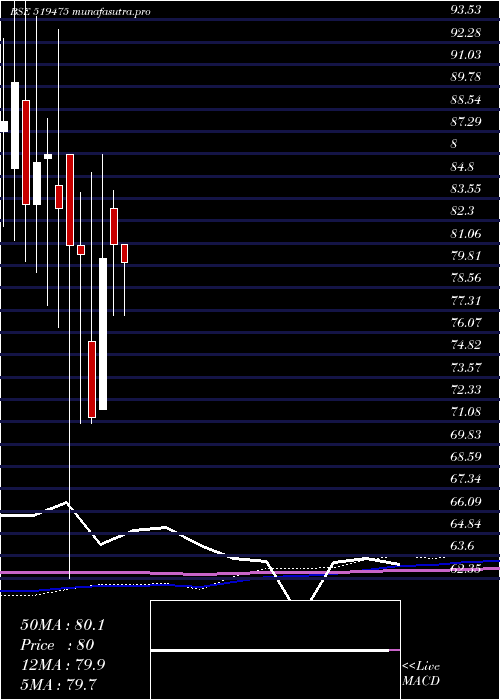Click the 92.28 price axis label

coord(466,32)
